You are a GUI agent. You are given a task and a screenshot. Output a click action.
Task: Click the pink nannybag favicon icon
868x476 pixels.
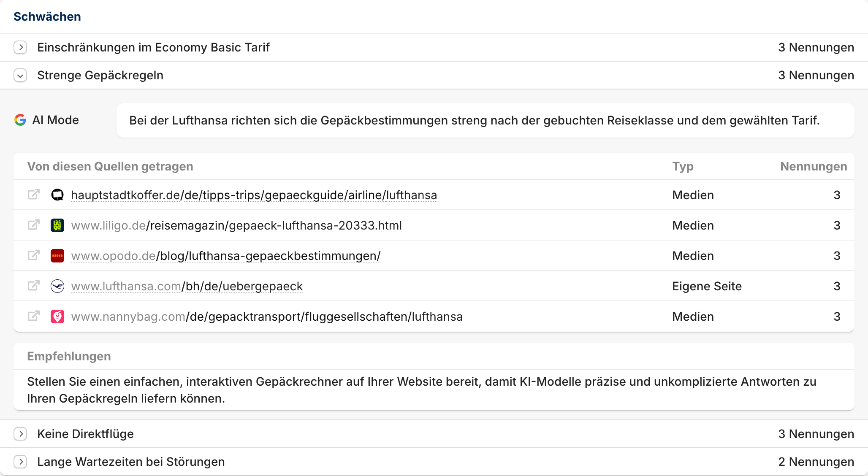click(57, 316)
